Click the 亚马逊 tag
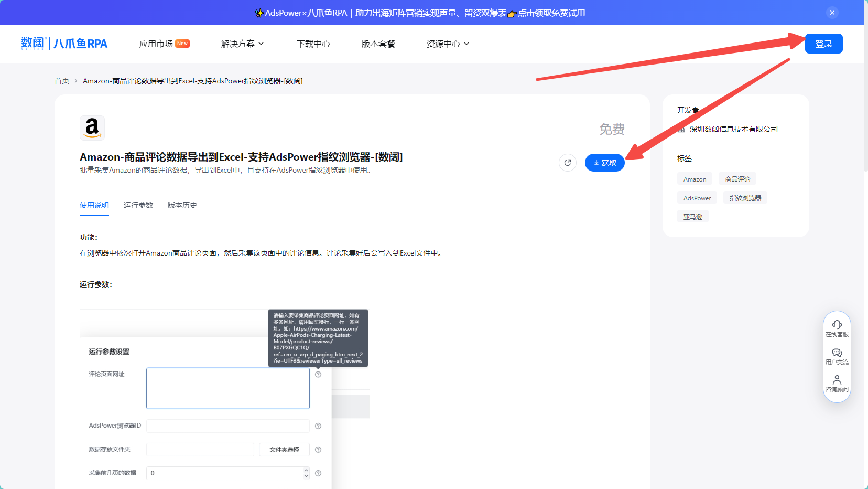 point(693,217)
